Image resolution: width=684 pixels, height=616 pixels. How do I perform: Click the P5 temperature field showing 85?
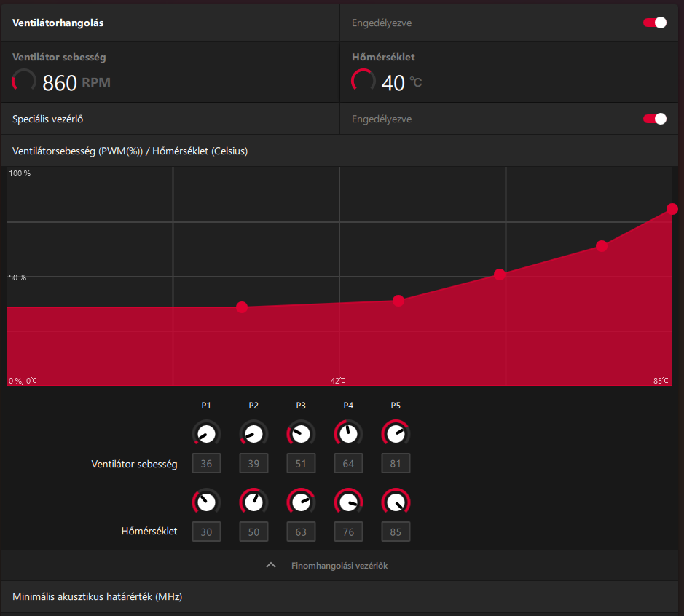click(x=396, y=532)
